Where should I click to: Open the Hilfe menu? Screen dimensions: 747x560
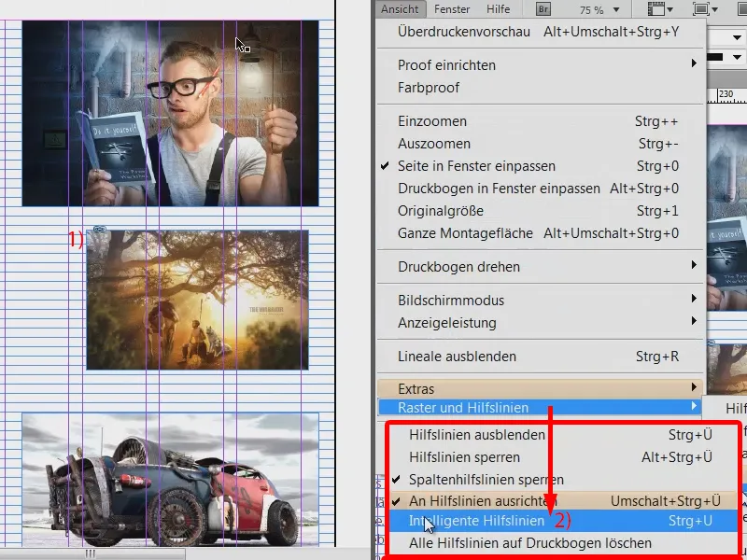tap(499, 9)
